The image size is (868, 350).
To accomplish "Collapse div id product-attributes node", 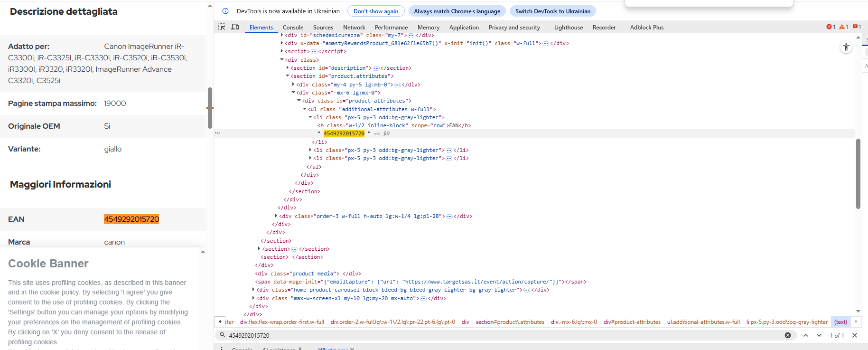I will pyautogui.click(x=299, y=101).
